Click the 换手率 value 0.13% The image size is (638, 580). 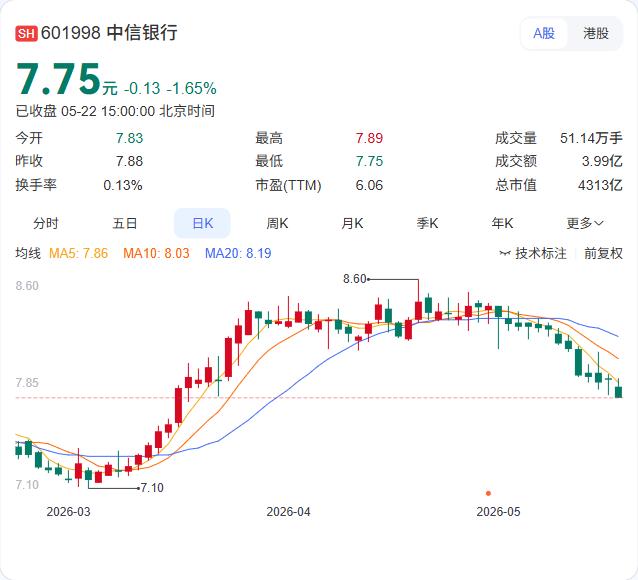click(x=123, y=185)
